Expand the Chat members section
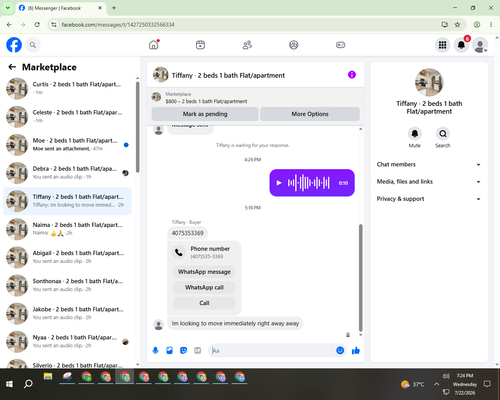The width and height of the screenshot is (500, 400). 429,164
